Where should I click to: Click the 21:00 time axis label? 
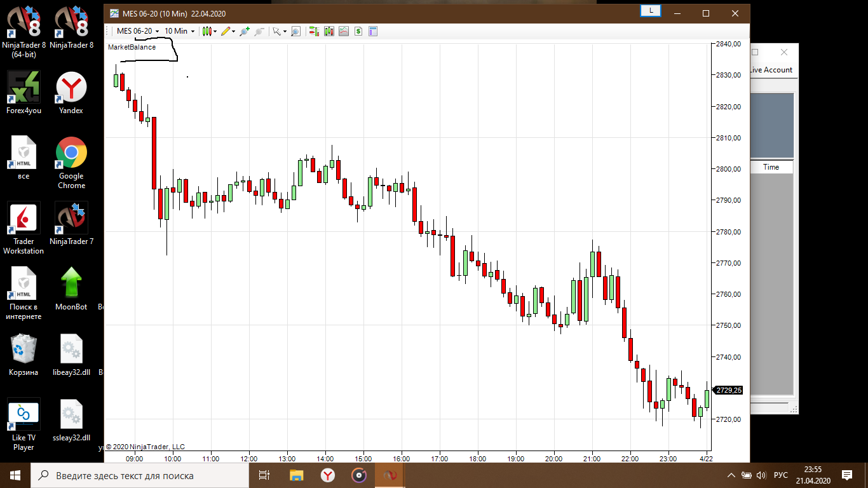pos(592,458)
